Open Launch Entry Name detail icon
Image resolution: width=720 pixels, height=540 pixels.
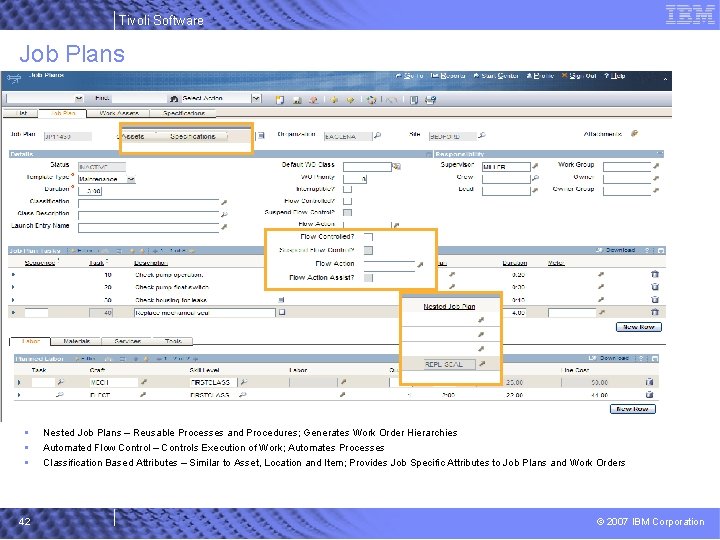(224, 226)
